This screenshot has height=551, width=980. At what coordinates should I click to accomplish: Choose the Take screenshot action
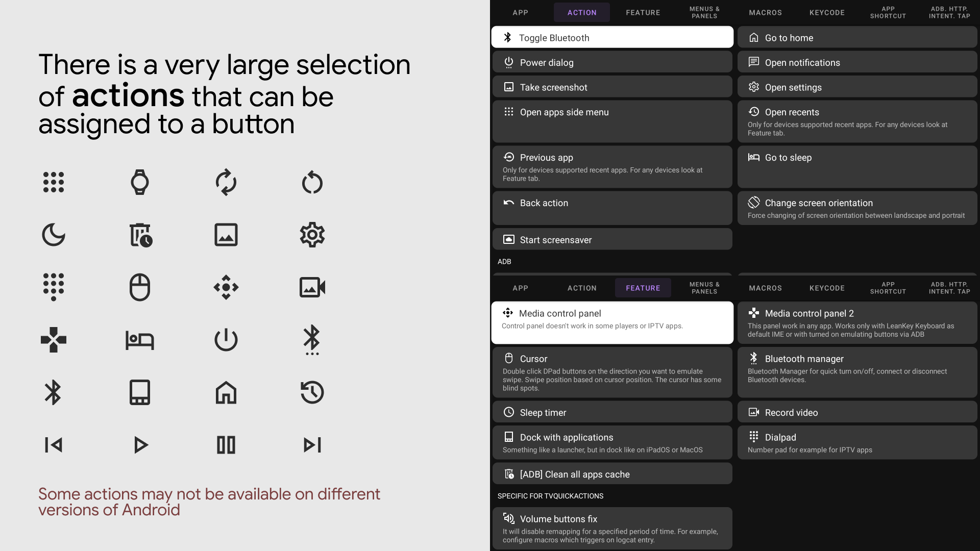tap(612, 87)
